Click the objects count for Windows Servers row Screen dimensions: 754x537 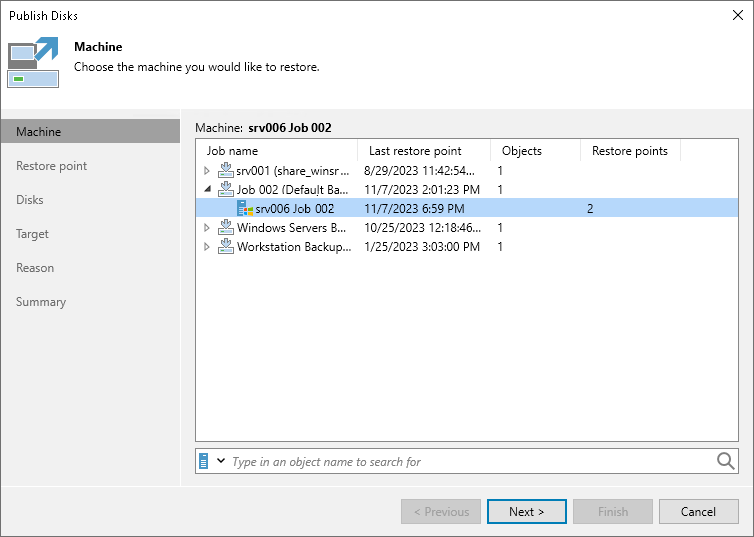tap(500, 227)
